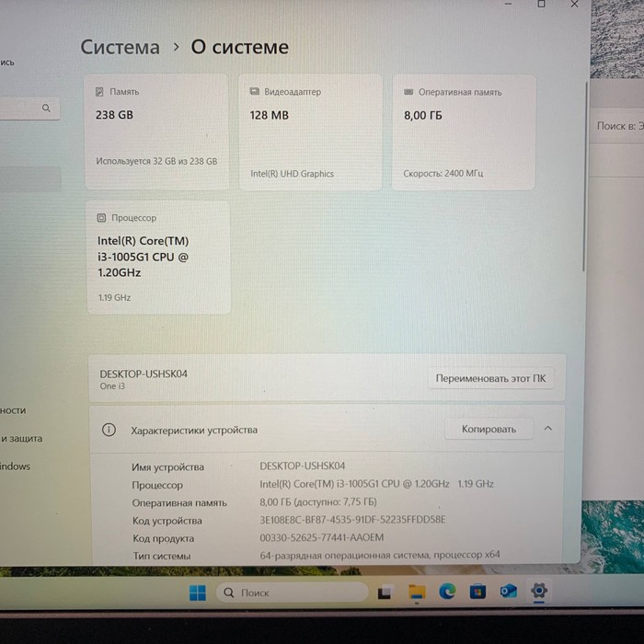Click the search magnifier in Settings sidebar
This screenshot has height=644, width=644.
click(46, 108)
